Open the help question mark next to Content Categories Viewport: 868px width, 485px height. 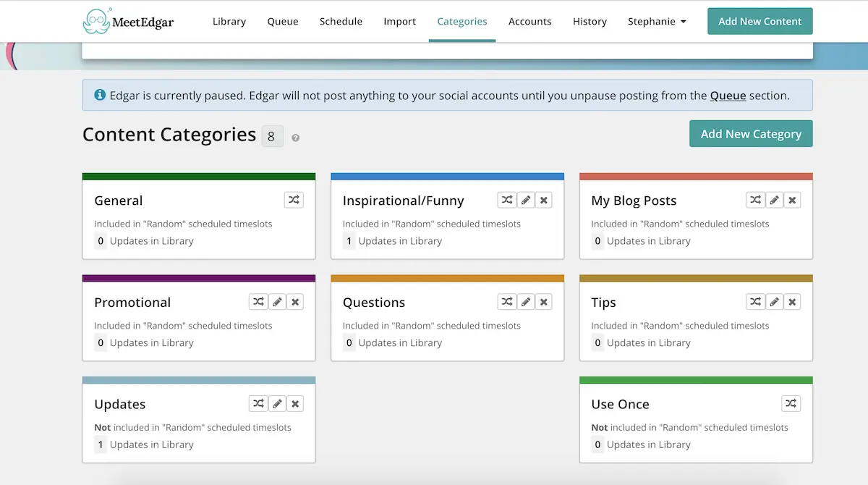click(296, 137)
